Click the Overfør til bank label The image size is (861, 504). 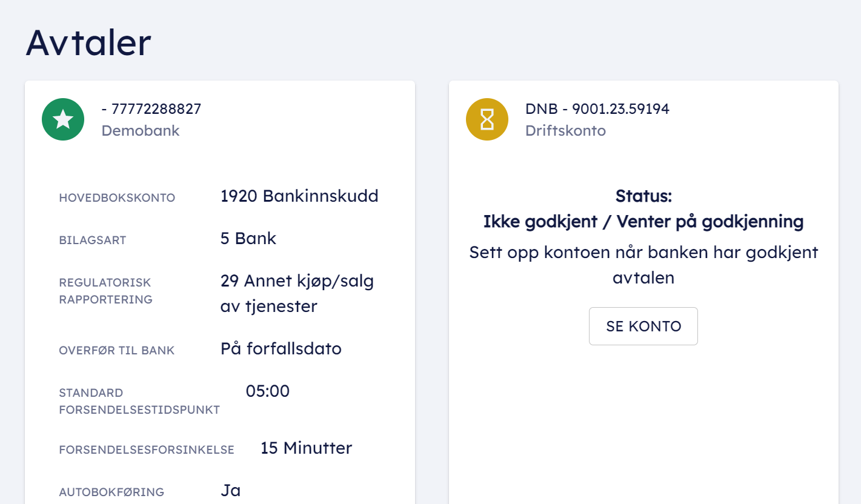(117, 351)
